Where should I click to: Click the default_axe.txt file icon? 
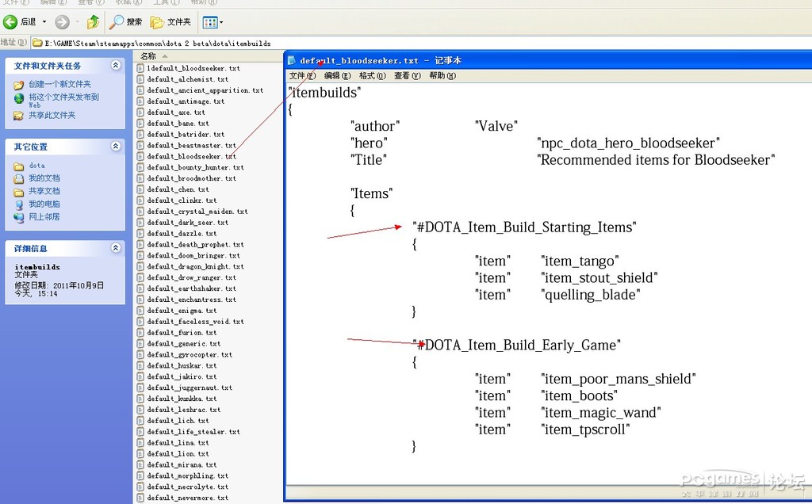tap(140, 113)
